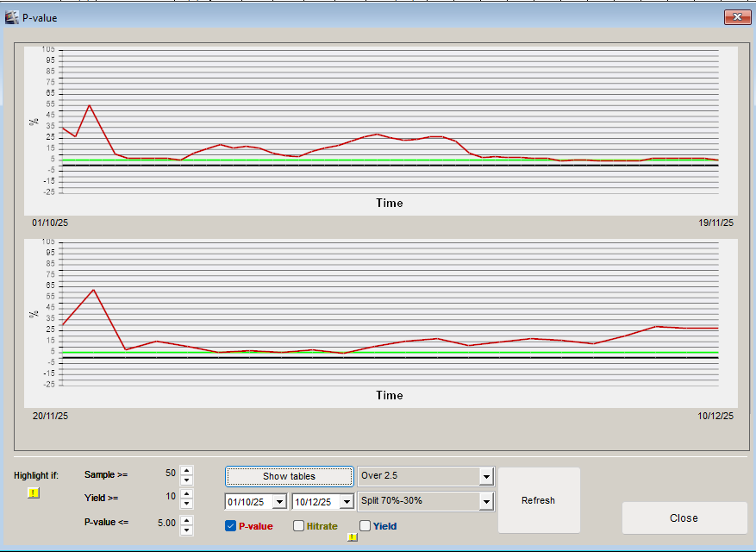Click Refresh to update the charts

click(x=538, y=500)
